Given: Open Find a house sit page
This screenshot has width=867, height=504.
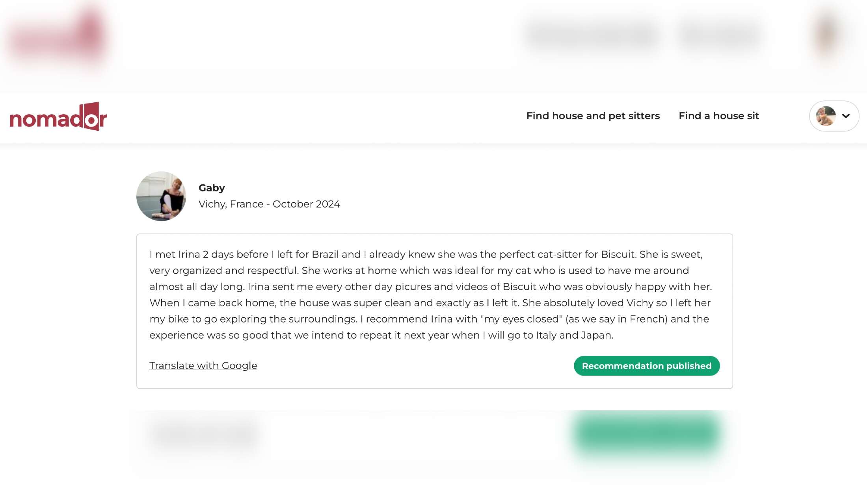Looking at the screenshot, I should click(718, 116).
